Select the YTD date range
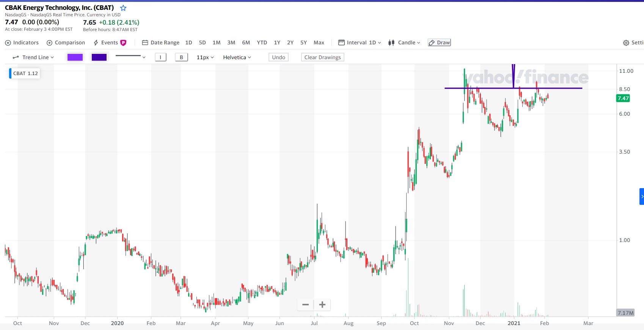The image size is (644, 330). (262, 42)
